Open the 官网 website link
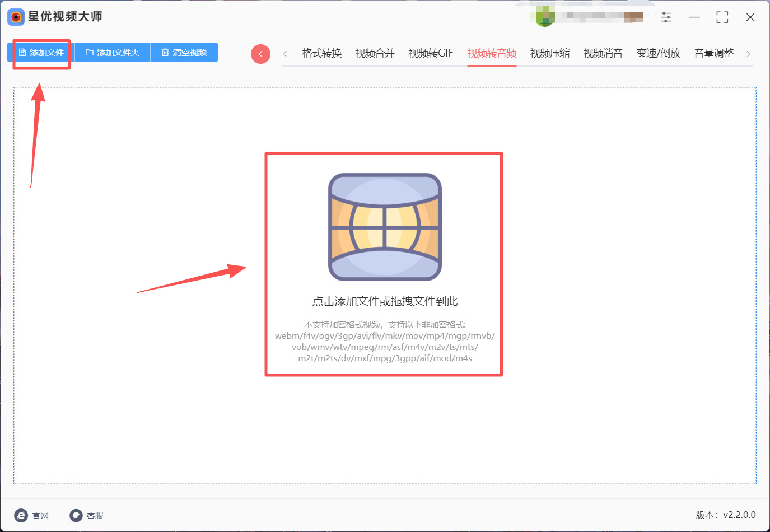Image resolution: width=770 pixels, height=532 pixels. [32, 515]
